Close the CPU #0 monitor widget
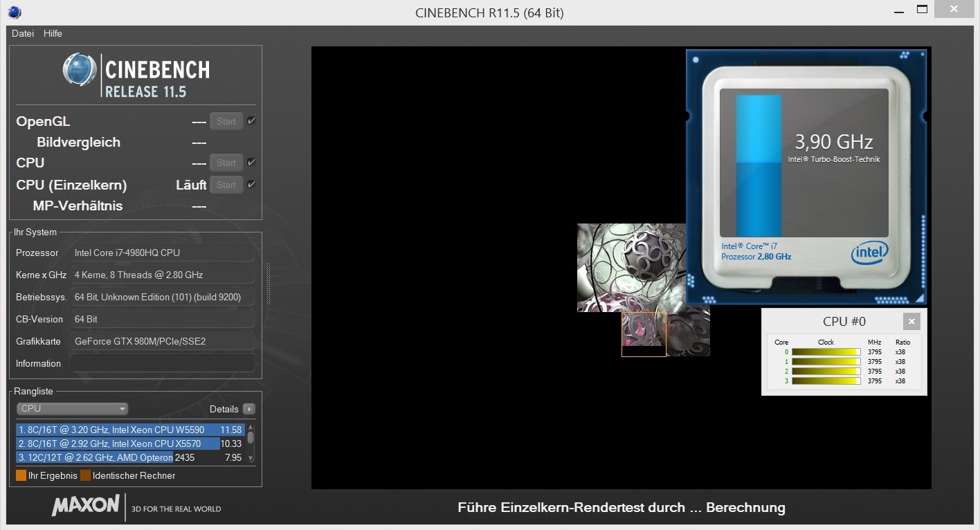 pos(911,321)
